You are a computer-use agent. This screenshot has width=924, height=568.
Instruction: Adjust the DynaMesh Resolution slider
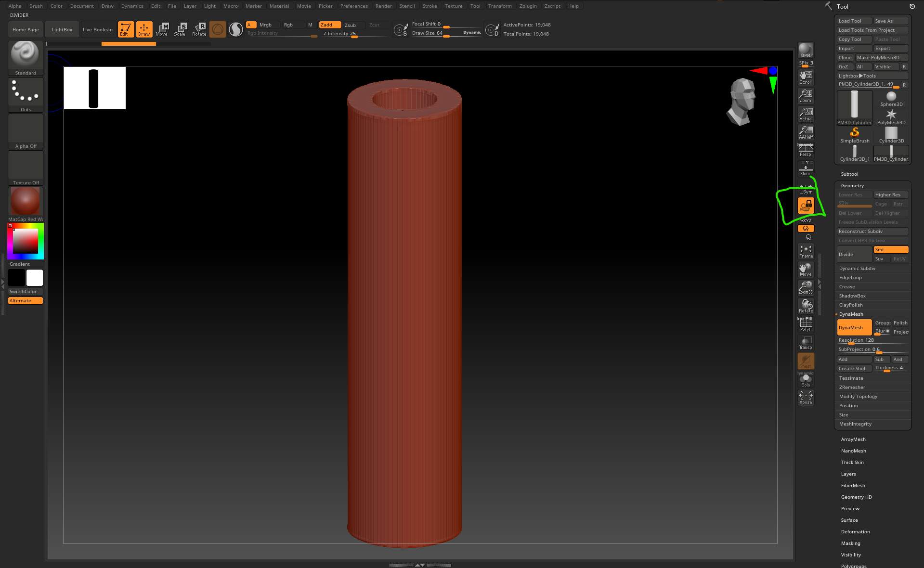tap(872, 340)
